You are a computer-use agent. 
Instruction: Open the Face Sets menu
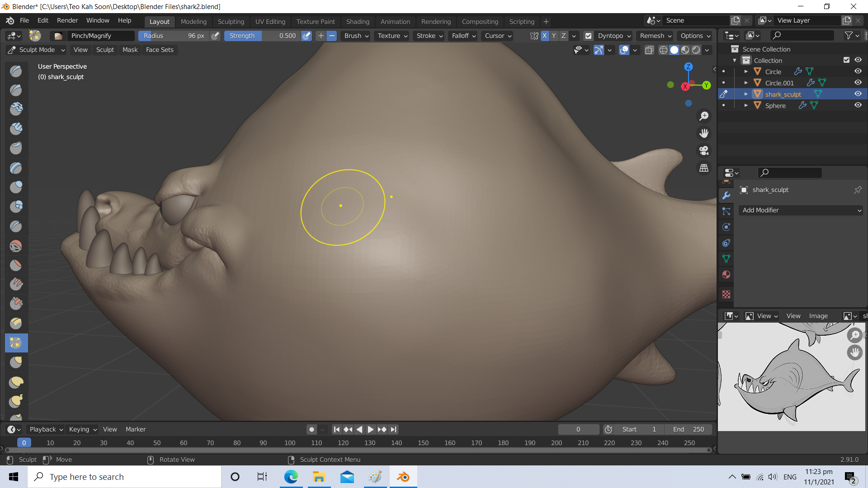(x=159, y=50)
